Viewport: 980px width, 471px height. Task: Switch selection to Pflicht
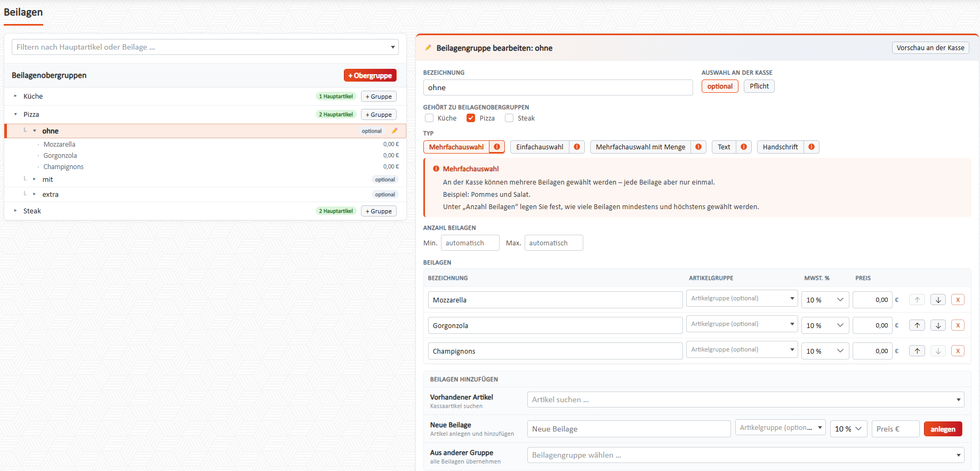759,86
